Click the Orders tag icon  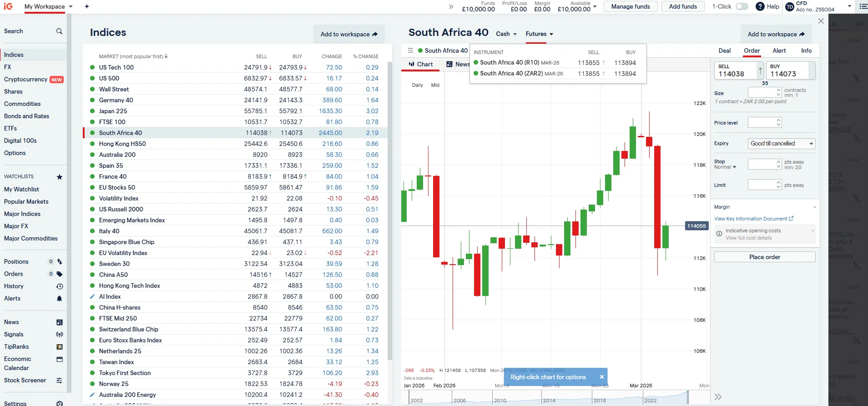(x=59, y=274)
